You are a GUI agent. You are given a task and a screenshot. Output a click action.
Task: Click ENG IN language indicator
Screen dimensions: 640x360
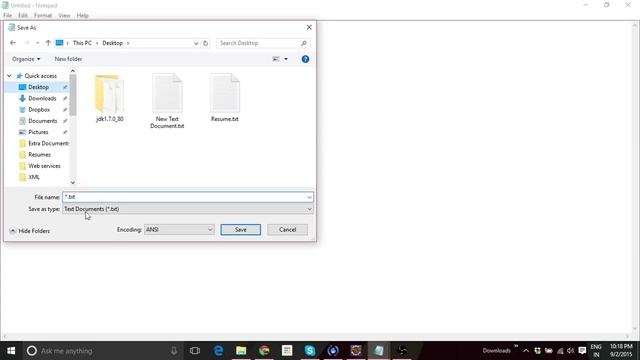pos(596,351)
